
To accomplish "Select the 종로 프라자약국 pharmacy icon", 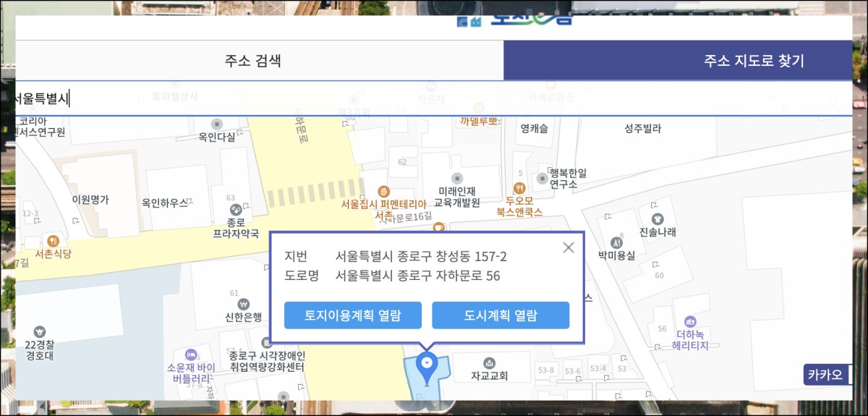I will pos(236,208).
